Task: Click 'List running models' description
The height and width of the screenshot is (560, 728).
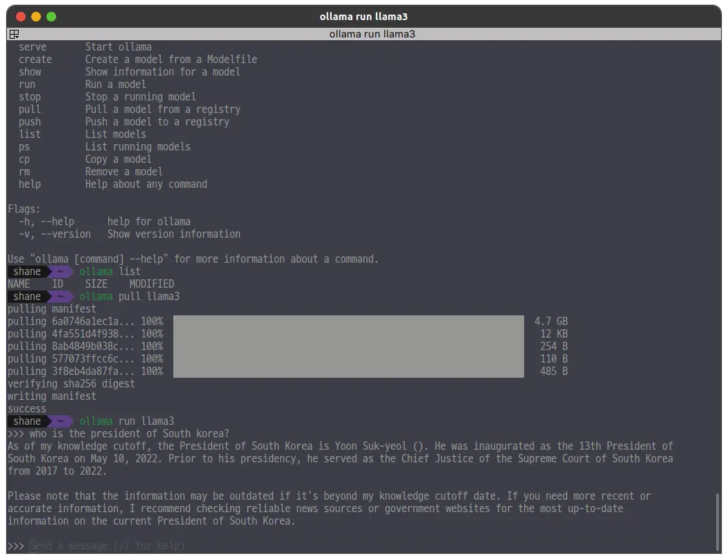Action: (137, 147)
